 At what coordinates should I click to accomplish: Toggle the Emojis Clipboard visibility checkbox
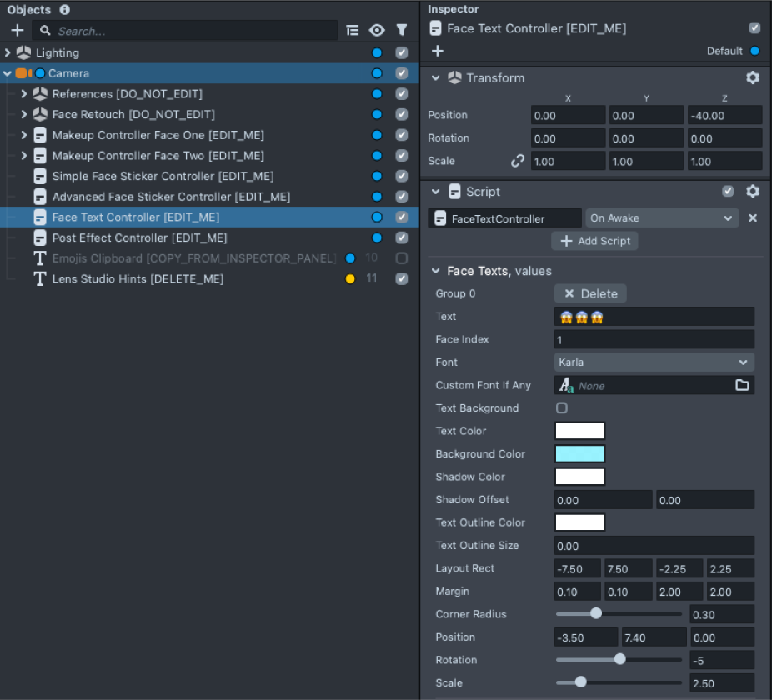click(x=401, y=258)
